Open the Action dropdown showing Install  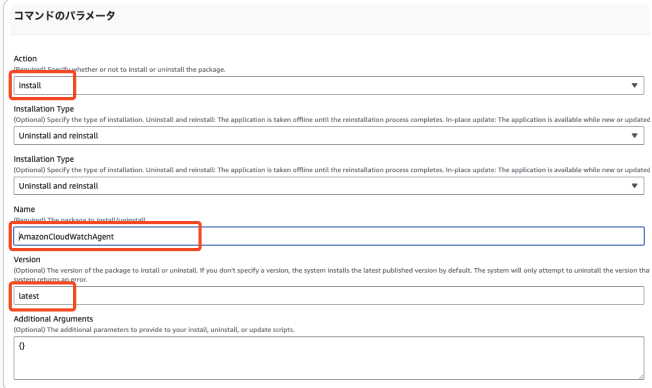[328, 85]
